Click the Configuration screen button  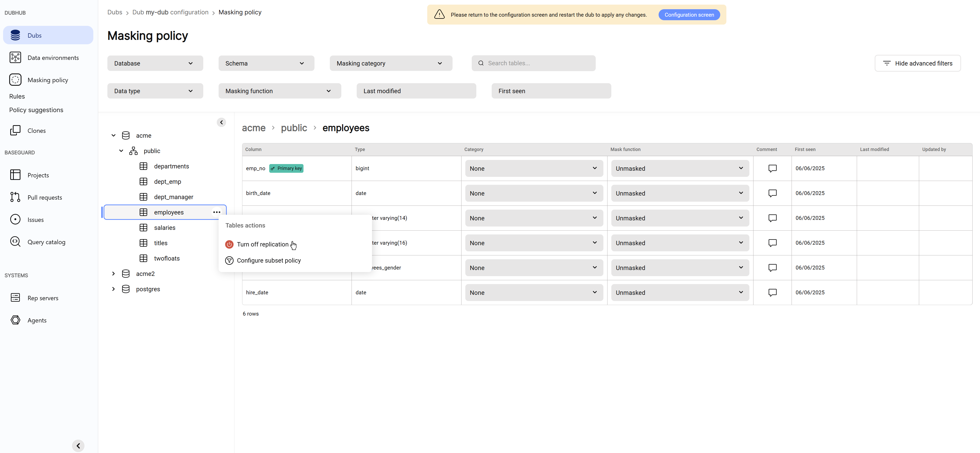click(689, 15)
